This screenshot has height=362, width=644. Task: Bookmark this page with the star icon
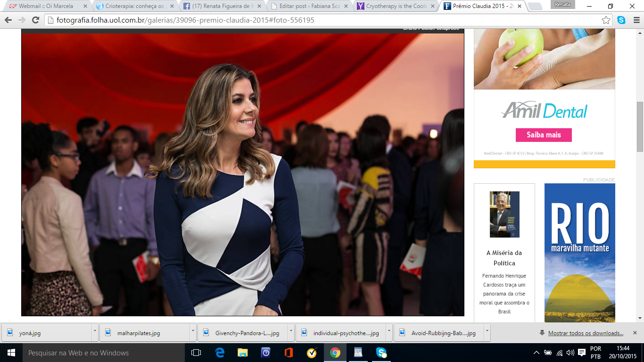pyautogui.click(x=606, y=20)
